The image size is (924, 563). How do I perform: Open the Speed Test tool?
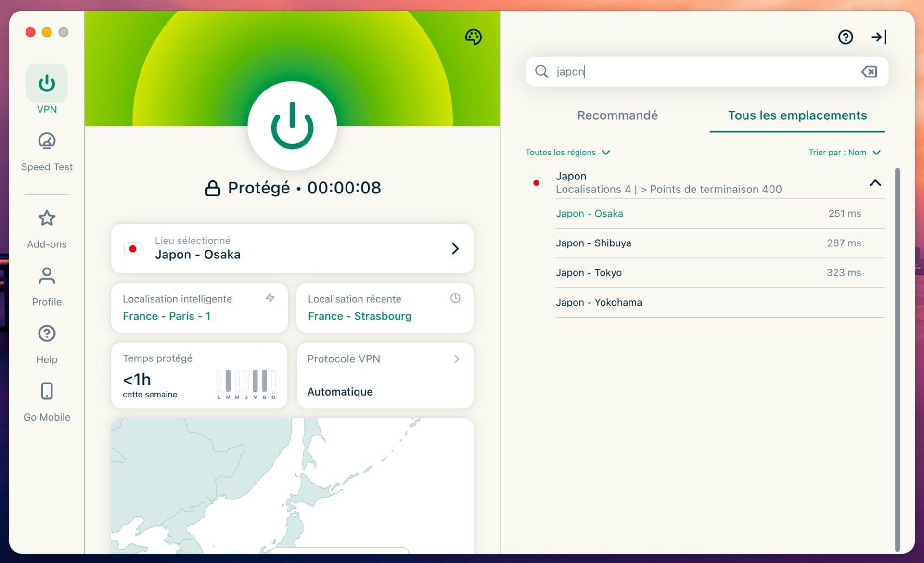point(46,149)
